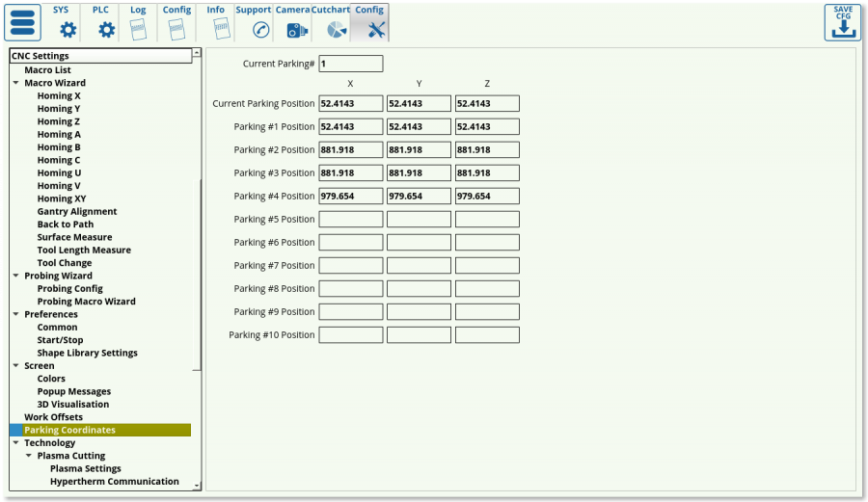
Task: Select Macro List in the tree
Action: coord(47,70)
